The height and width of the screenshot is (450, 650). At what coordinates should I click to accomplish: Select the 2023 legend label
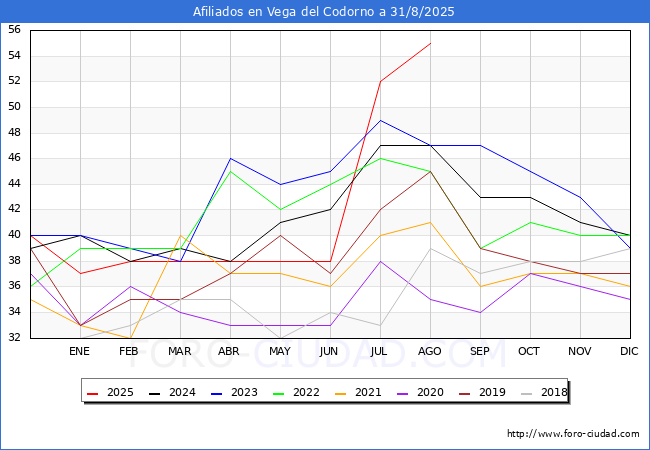pos(244,392)
